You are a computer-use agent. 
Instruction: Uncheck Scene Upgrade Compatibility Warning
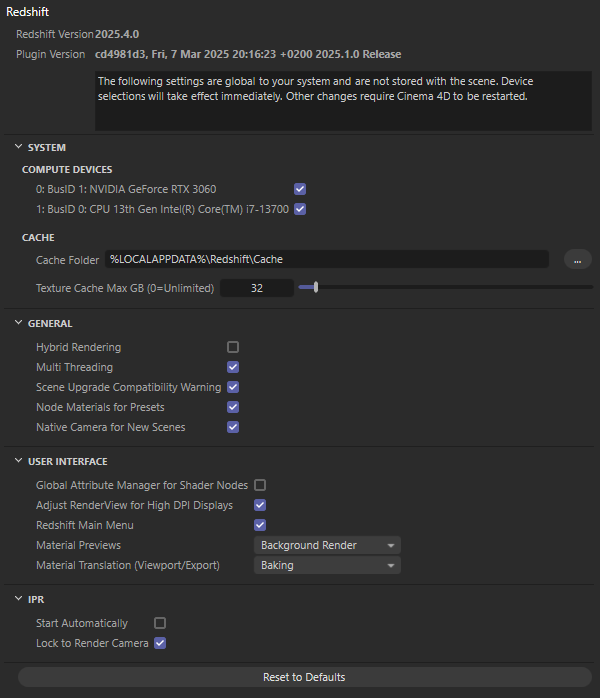[x=233, y=387]
